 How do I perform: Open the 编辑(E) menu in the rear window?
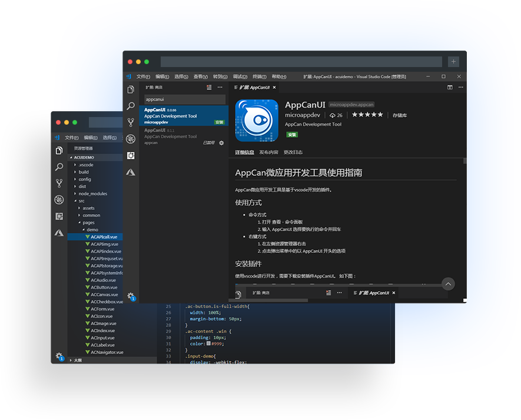click(91, 138)
